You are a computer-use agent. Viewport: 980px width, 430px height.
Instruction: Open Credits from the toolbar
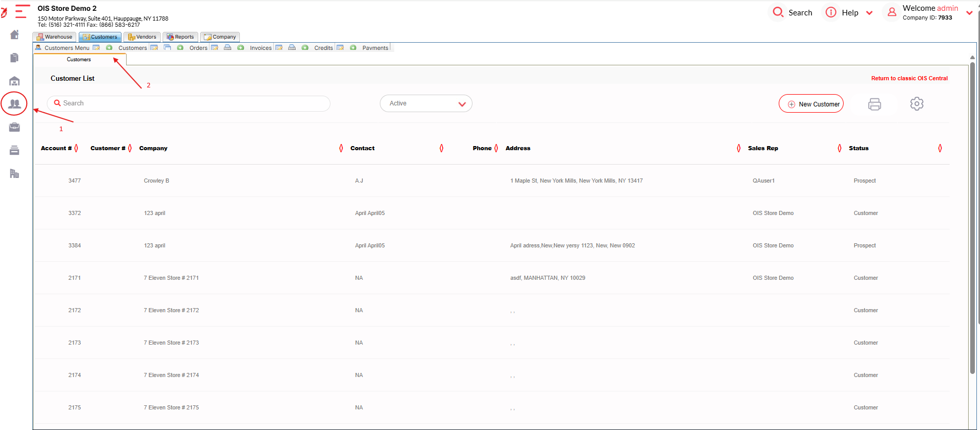[x=323, y=48]
